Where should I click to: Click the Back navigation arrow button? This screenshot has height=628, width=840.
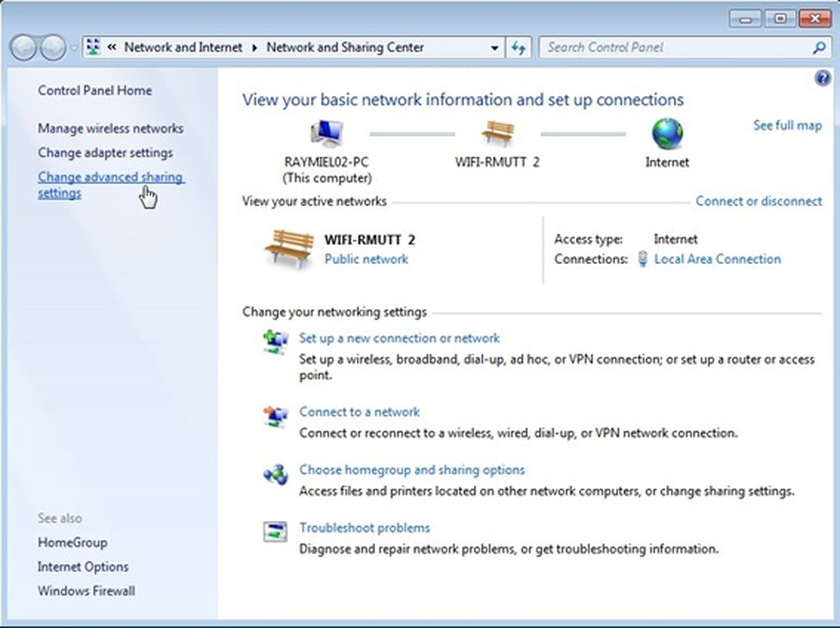click(x=24, y=48)
